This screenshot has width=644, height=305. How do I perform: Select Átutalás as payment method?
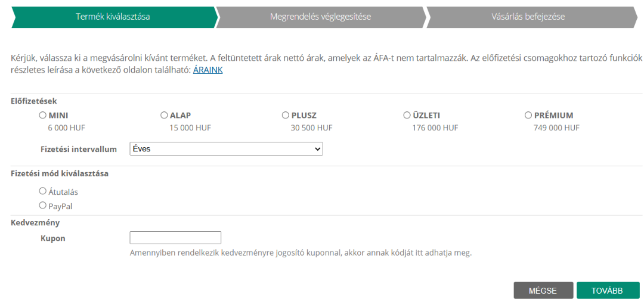(x=43, y=191)
